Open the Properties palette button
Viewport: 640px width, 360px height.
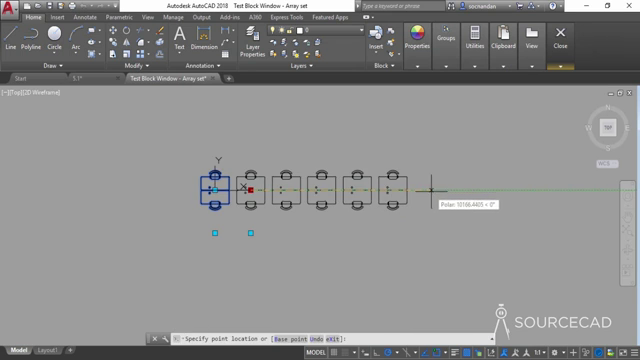pyautogui.click(x=417, y=38)
